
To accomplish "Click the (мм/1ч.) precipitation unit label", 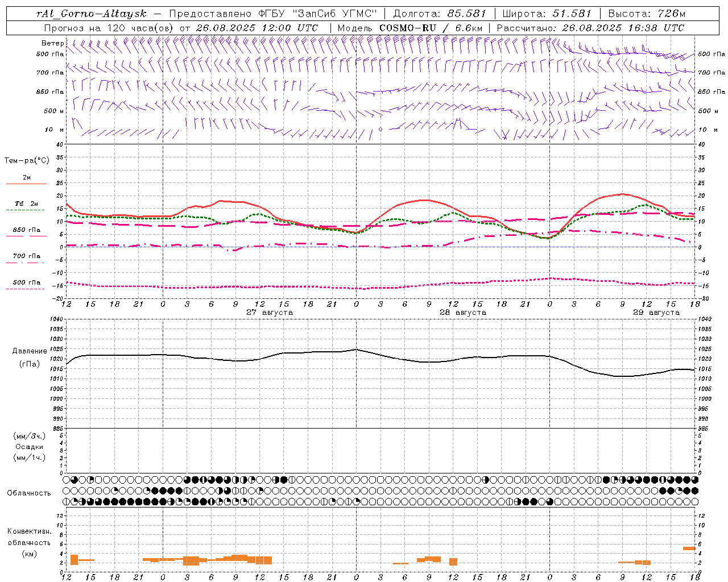I will (30, 458).
